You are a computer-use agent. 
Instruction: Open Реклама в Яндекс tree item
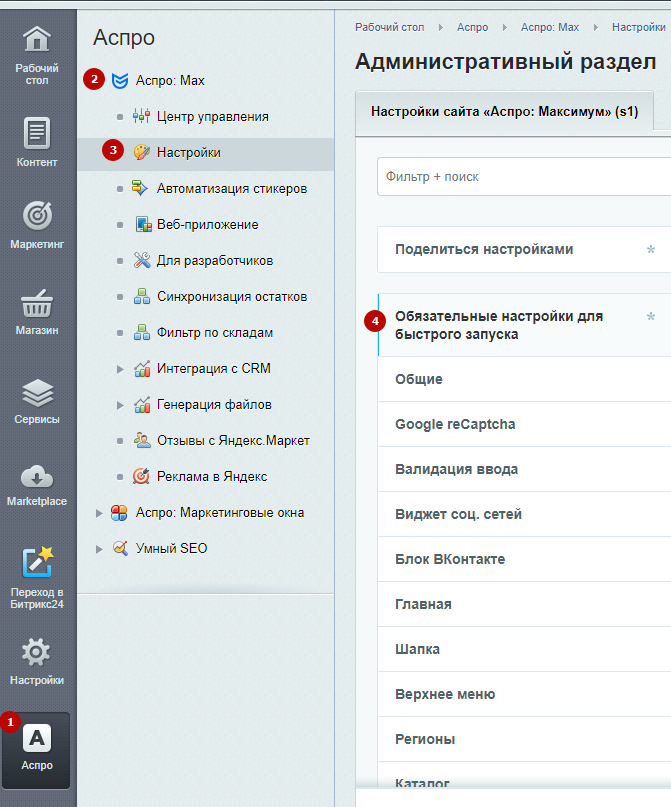click(x=212, y=477)
